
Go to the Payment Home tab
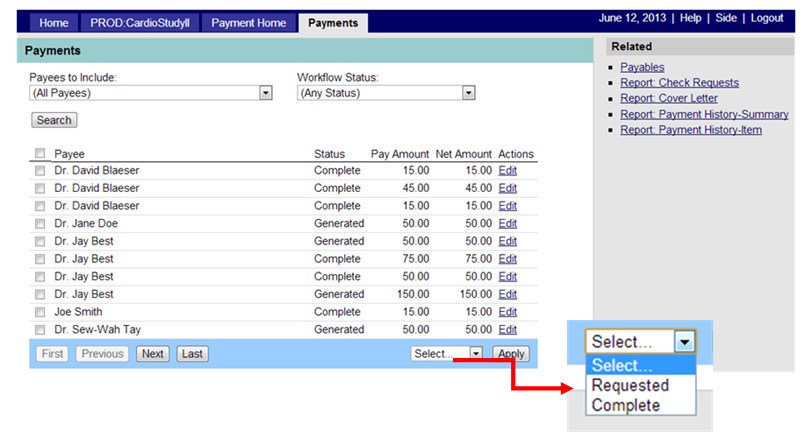pos(249,23)
